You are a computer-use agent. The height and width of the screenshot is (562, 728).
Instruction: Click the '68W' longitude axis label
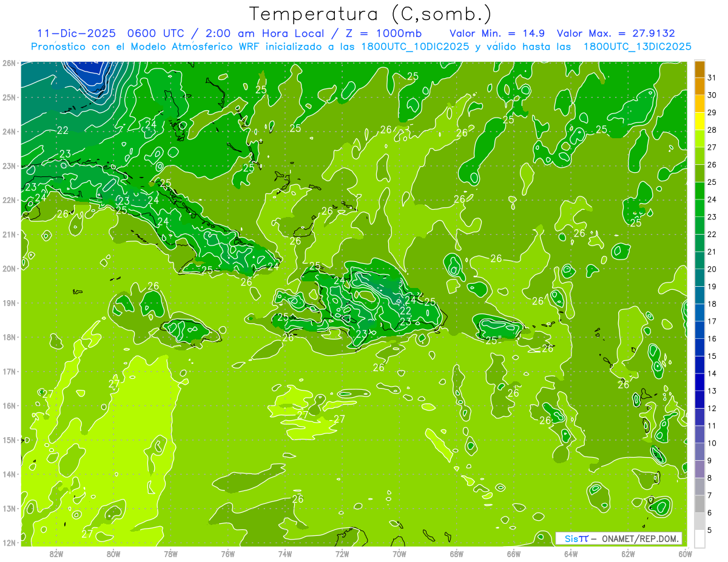[x=456, y=554]
